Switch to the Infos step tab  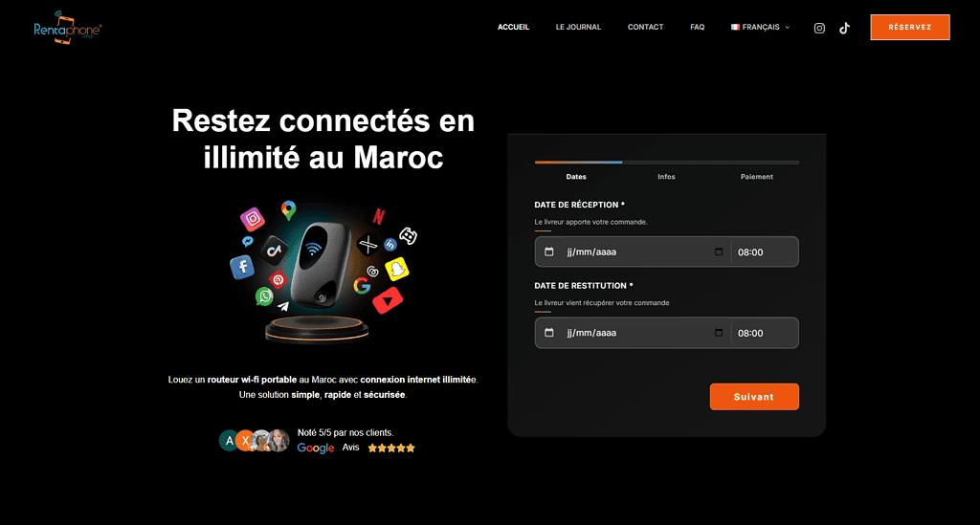click(x=666, y=177)
